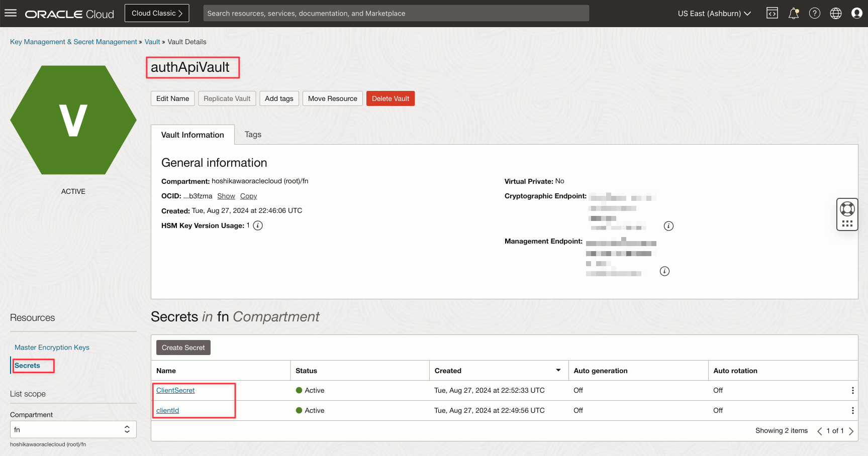Copy the vault OCID
The height and width of the screenshot is (456, 868).
click(x=248, y=196)
